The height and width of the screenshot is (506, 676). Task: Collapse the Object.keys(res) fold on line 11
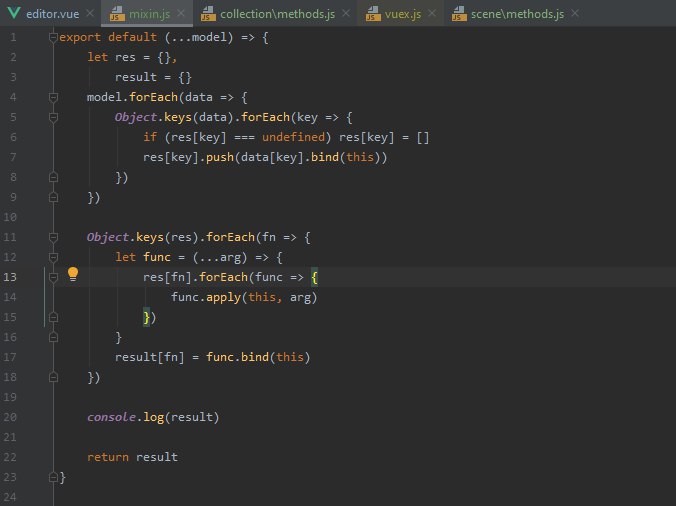pos(53,237)
